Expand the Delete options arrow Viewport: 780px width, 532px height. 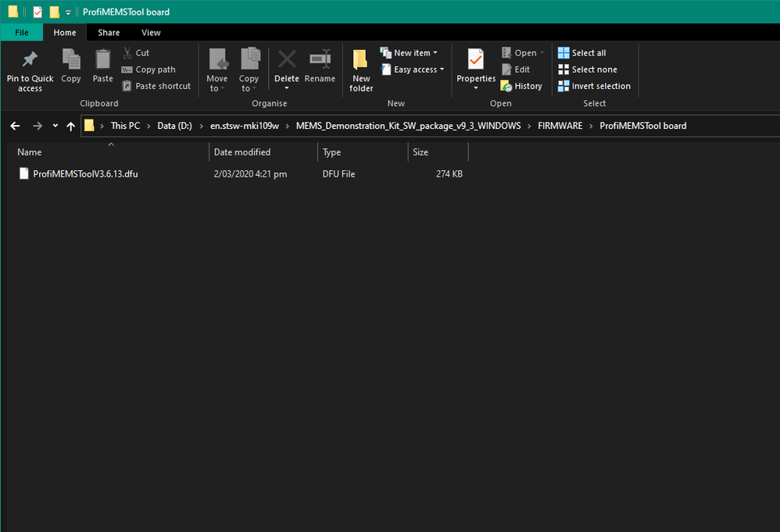pos(287,88)
